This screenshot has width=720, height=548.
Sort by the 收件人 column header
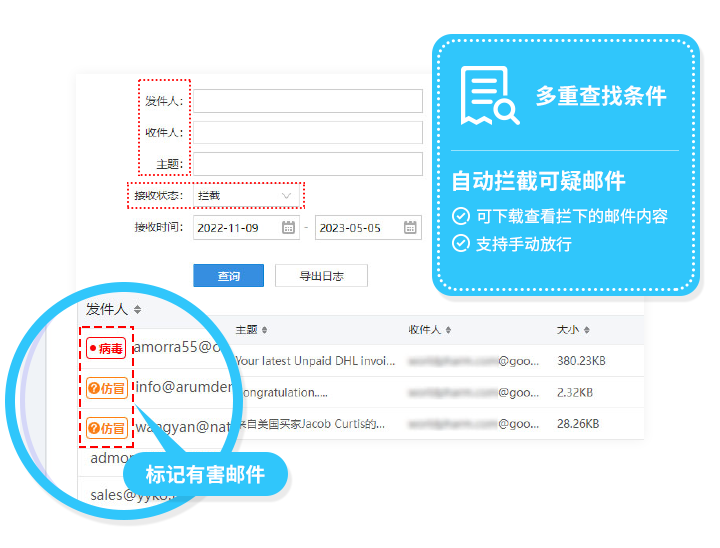[x=430, y=330]
